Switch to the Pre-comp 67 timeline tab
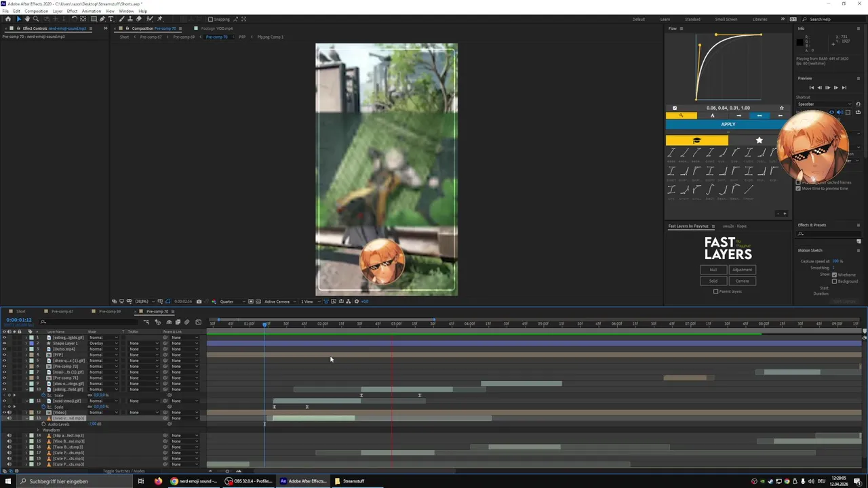 (x=62, y=311)
